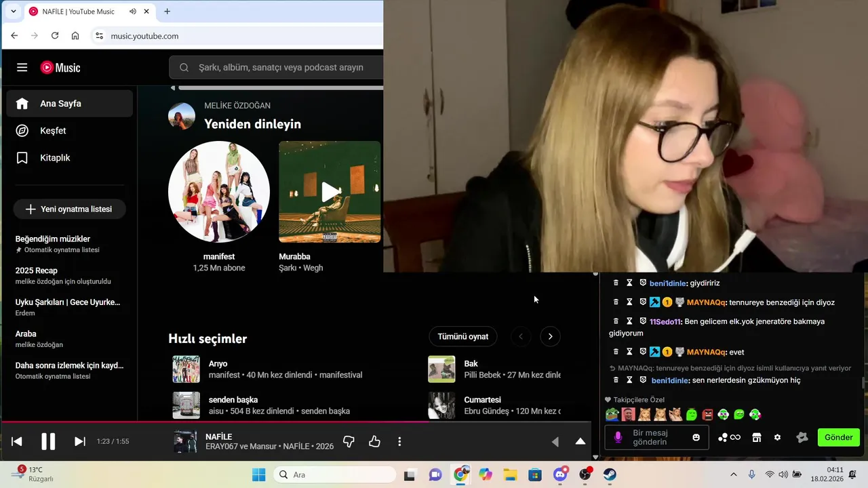Screen dimensions: 868x488
Task: Create a playlist with Yeni oynatma listesi
Action: point(69,209)
